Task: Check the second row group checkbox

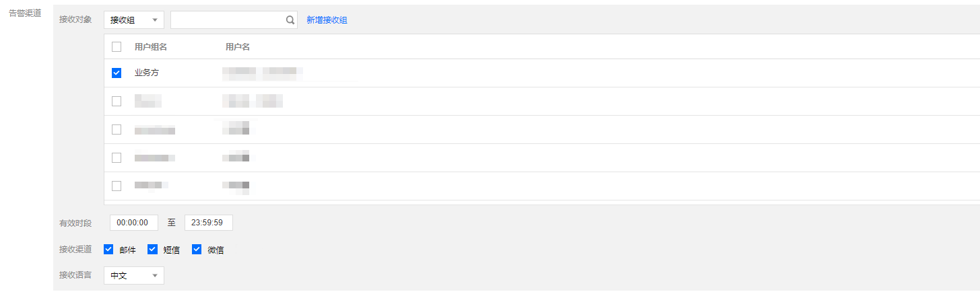Action: 117,101
